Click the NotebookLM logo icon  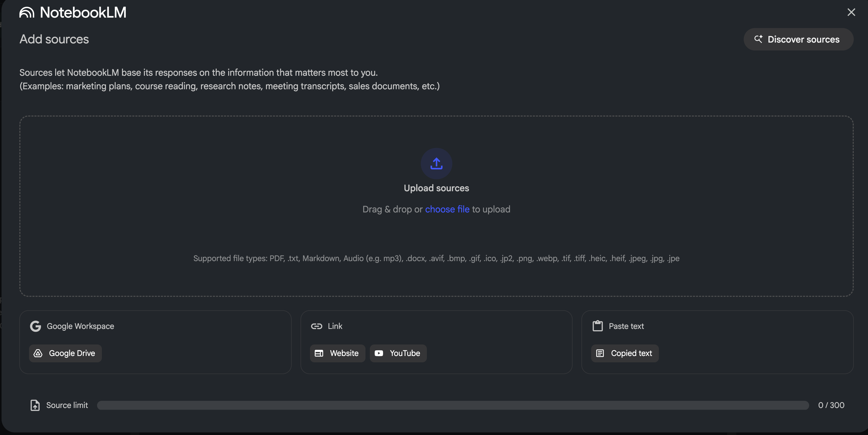point(27,12)
